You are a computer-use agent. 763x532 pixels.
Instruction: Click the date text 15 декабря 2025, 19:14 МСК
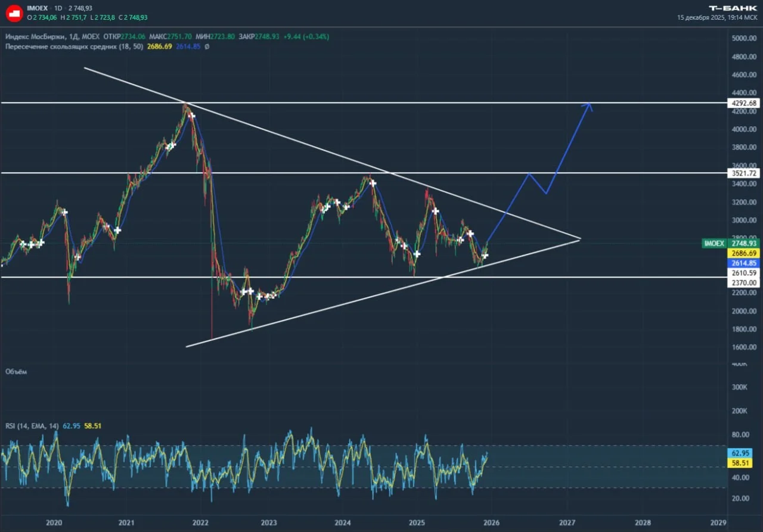click(x=717, y=18)
